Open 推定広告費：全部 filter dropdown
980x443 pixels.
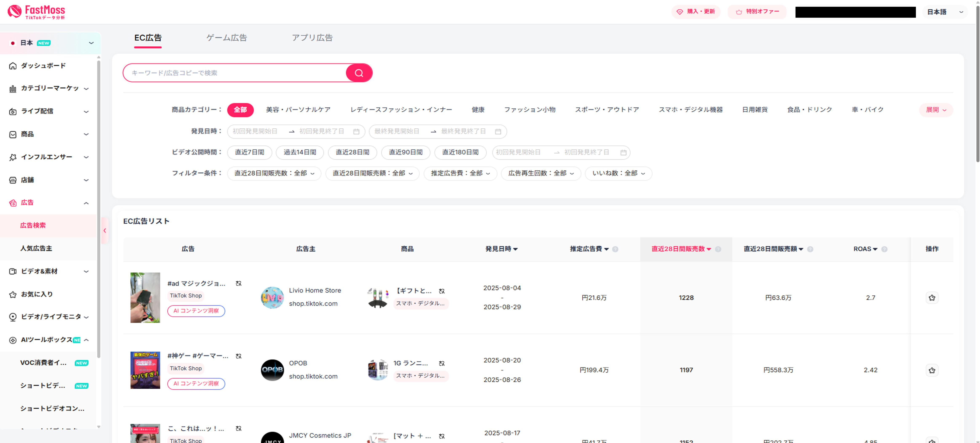[x=460, y=174]
